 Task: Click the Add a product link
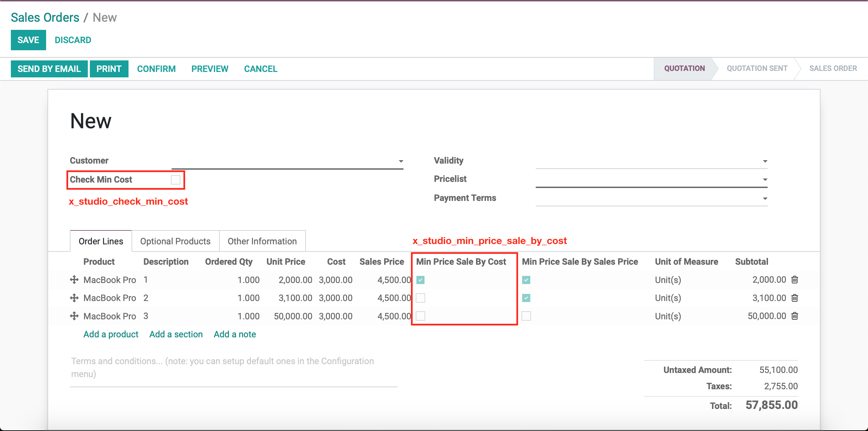coord(111,334)
